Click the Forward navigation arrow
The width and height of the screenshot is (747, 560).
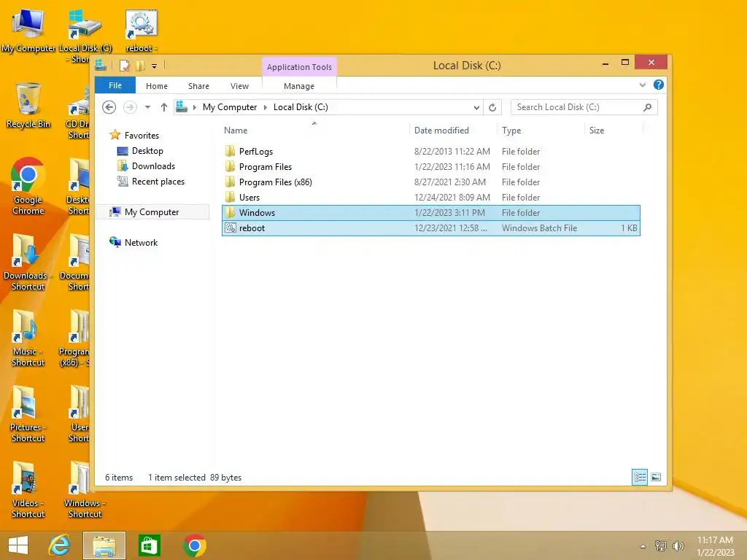(x=130, y=107)
